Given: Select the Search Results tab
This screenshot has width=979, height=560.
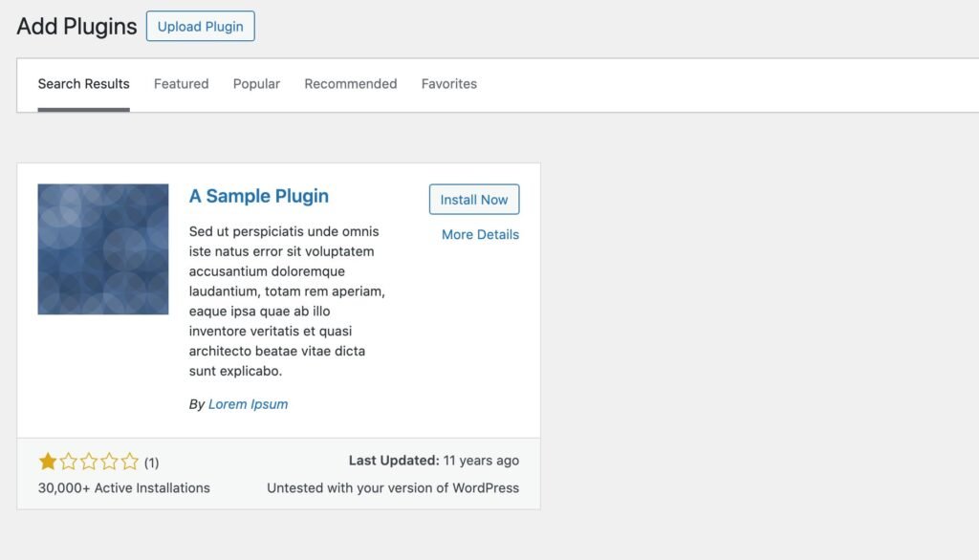Looking at the screenshot, I should coord(83,83).
